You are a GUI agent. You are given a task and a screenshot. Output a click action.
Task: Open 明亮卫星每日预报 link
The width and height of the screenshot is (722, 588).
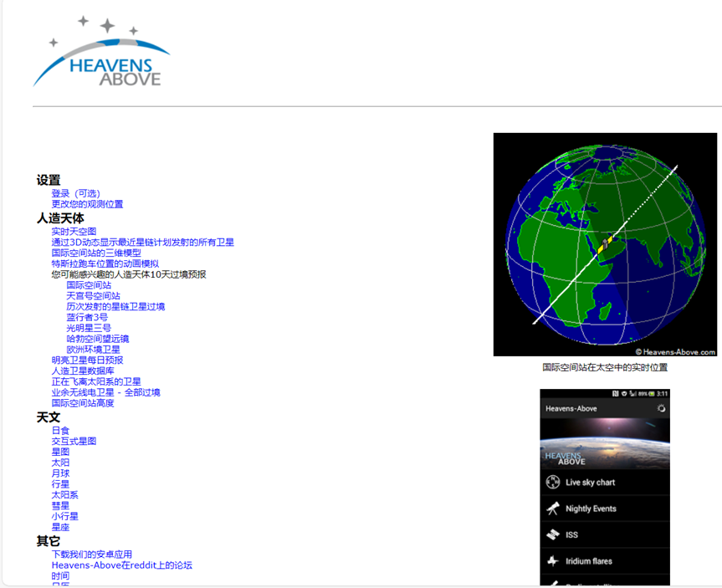click(87, 360)
